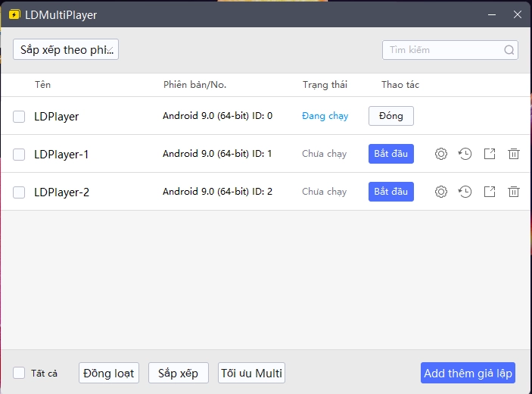This screenshot has width=532, height=394.
Task: Tick the LDPlayer checkbox
Action: pos(19,117)
